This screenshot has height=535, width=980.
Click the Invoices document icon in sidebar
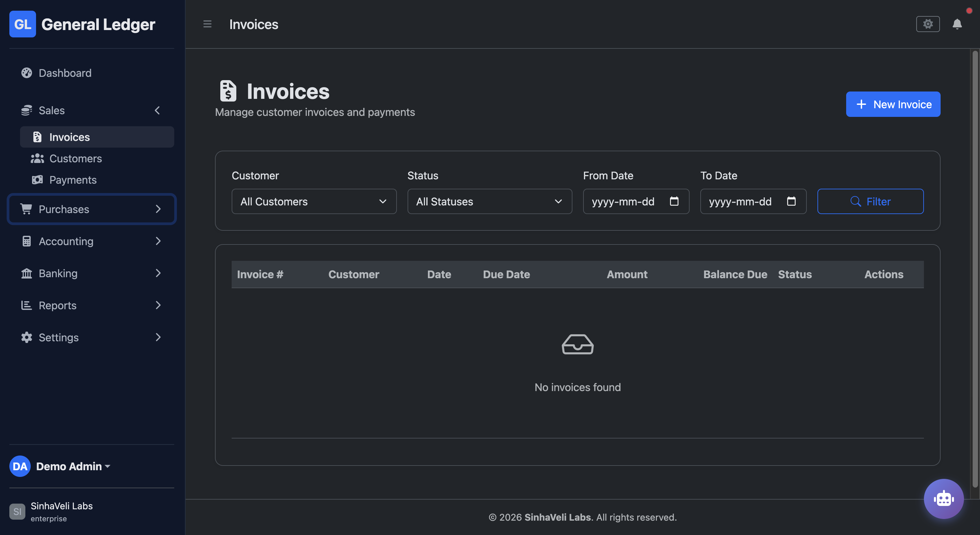(37, 137)
